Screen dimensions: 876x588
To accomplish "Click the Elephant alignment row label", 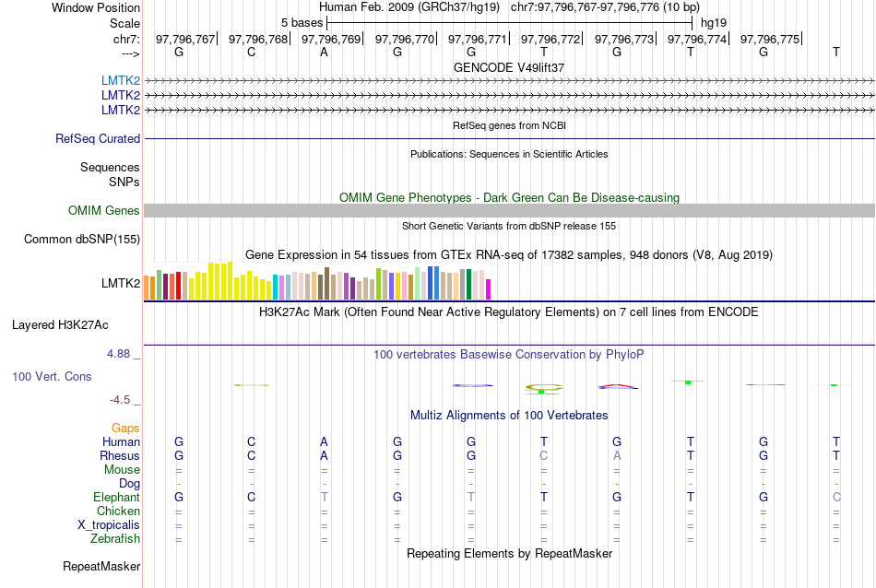I will (x=117, y=497).
